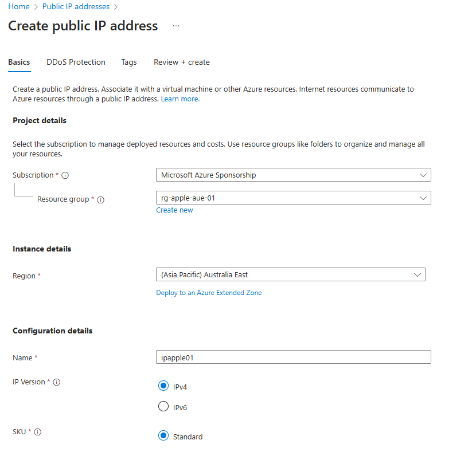Image resolution: width=476 pixels, height=452 pixels.
Task: Open the Resource group dropdown
Action: coord(293,198)
